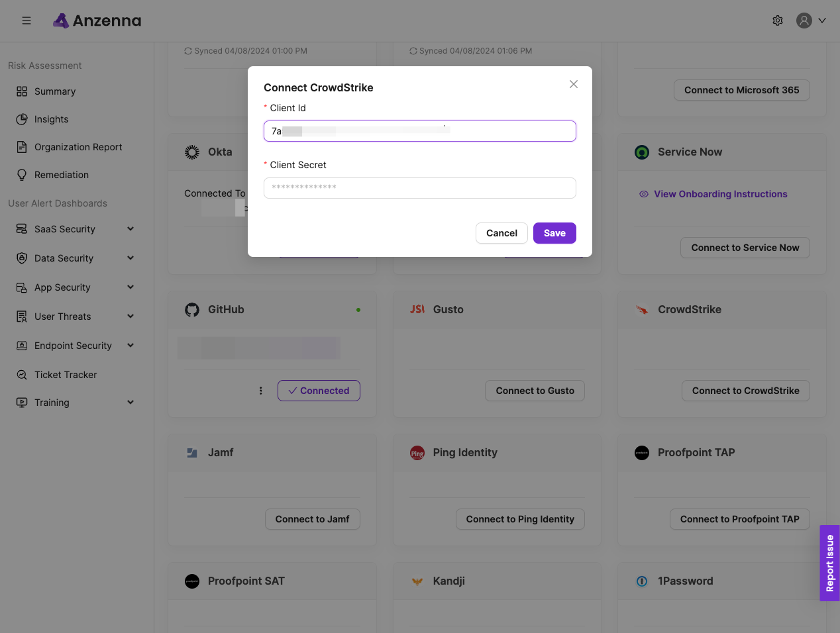Click the Ticket Tracker sidebar icon
The height and width of the screenshot is (633, 840).
pos(22,375)
